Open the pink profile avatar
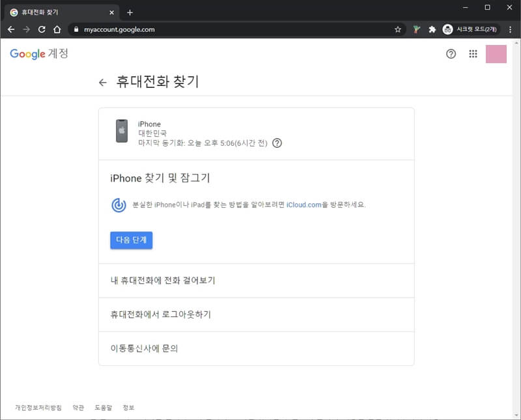521x420 pixels. click(496, 54)
